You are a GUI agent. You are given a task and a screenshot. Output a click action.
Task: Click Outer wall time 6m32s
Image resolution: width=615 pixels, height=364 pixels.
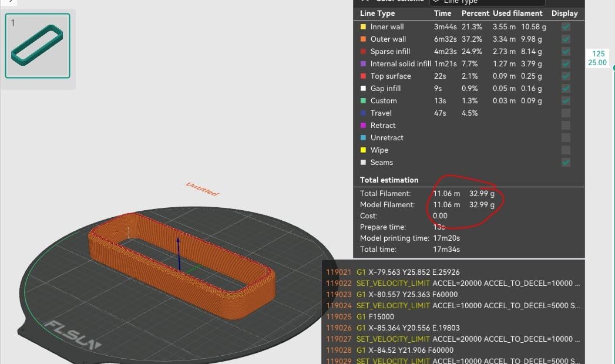(445, 39)
